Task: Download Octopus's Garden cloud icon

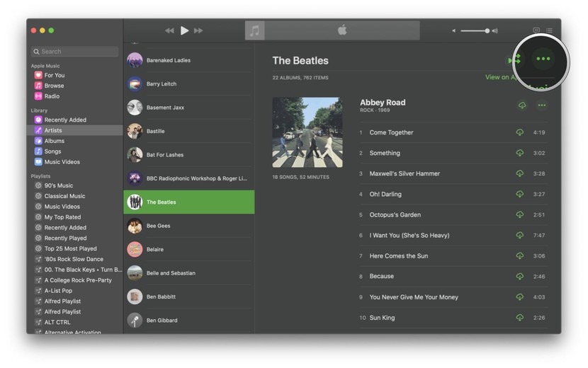Action: click(x=519, y=214)
